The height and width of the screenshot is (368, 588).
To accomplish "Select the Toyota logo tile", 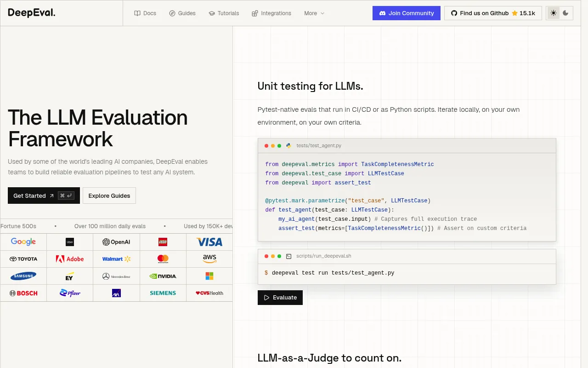I will pos(23,259).
